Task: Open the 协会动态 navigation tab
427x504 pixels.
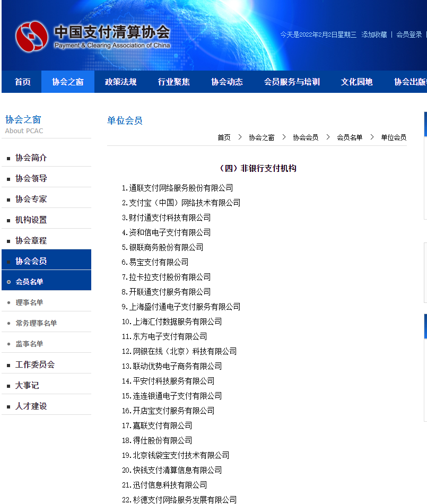Action: pos(227,82)
